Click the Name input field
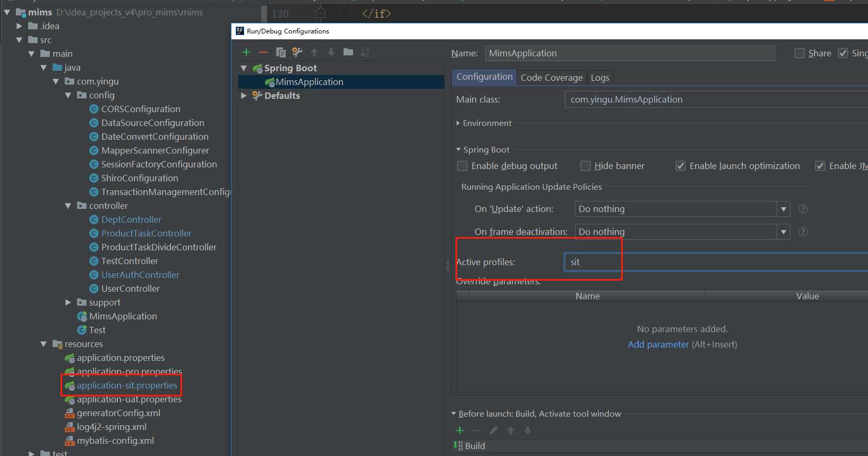This screenshot has height=456, width=868. click(x=630, y=53)
